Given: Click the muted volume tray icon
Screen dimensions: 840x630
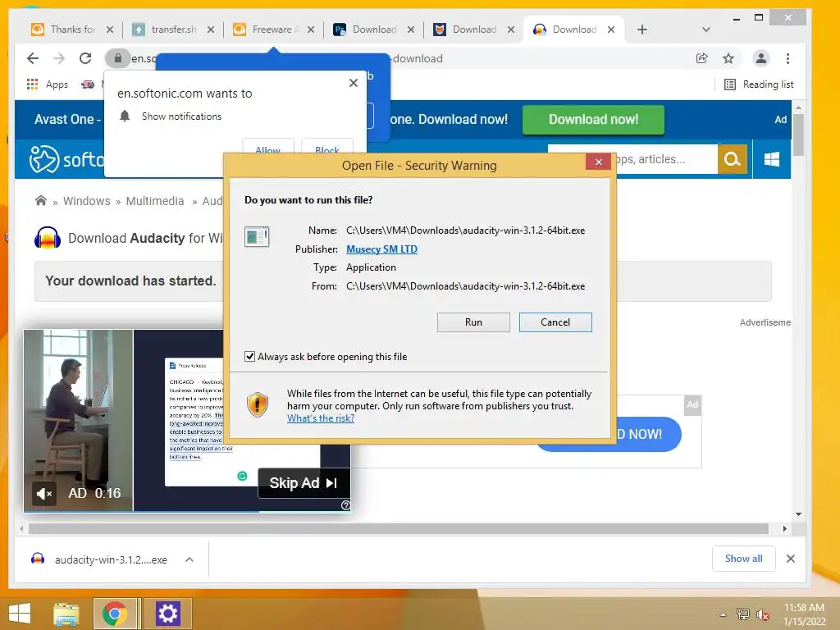Looking at the screenshot, I should [762, 614].
